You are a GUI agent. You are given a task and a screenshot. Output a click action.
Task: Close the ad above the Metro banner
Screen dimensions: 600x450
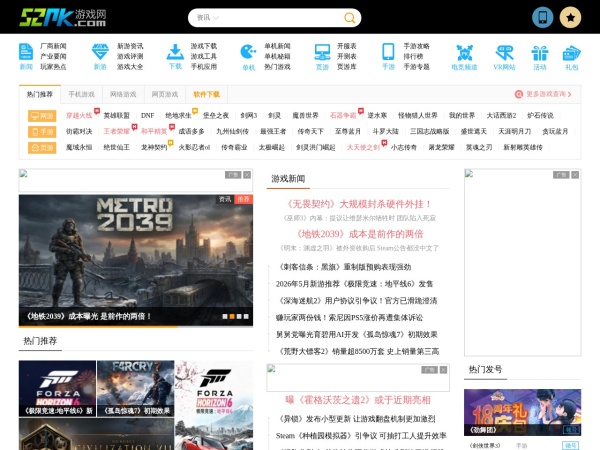(247, 175)
